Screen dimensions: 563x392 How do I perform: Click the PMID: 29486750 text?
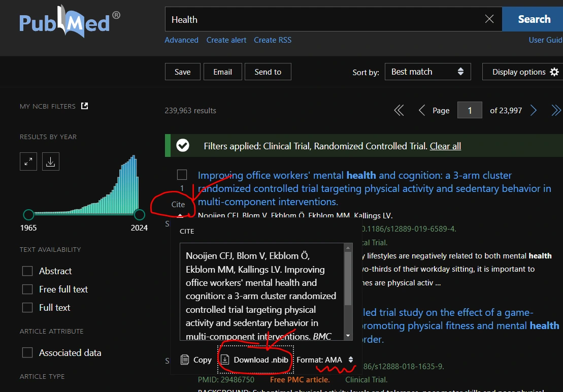pos(226,379)
